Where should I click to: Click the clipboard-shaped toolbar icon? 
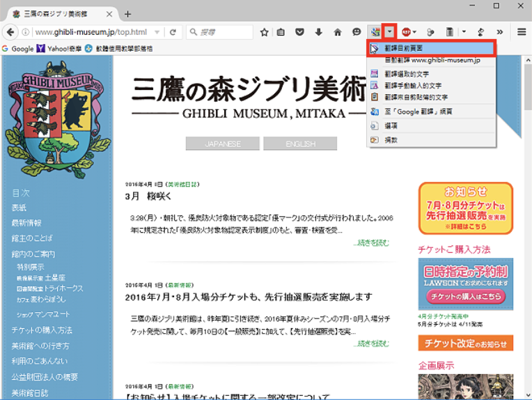click(x=449, y=32)
